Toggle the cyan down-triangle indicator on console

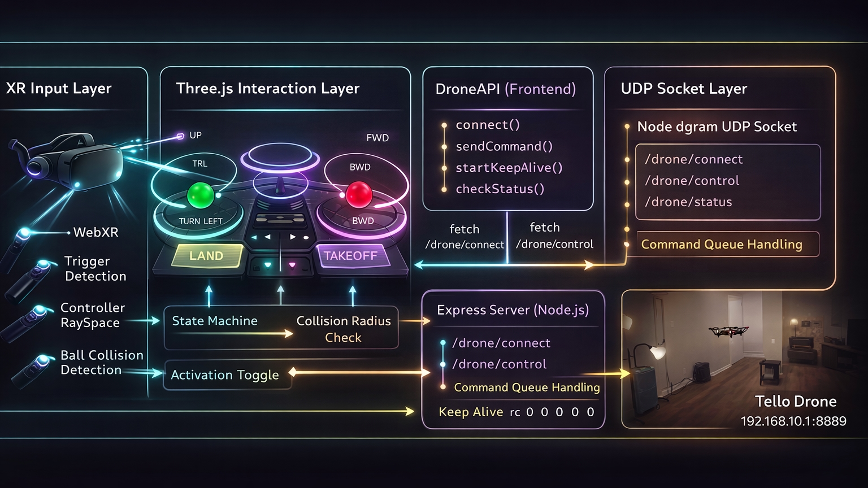tap(268, 265)
